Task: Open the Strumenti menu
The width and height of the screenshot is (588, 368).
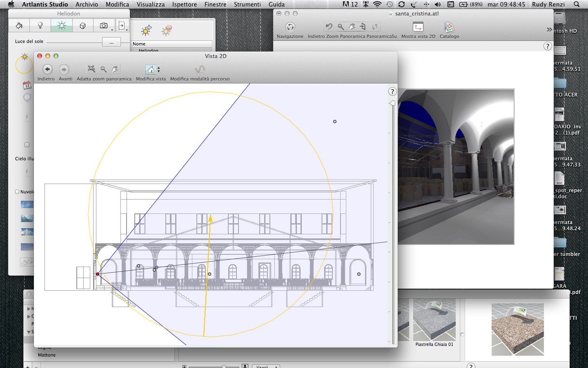Action: pos(247,4)
